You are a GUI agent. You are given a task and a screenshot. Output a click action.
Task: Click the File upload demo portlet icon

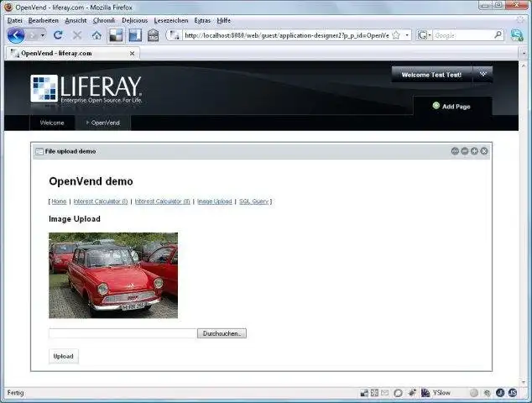coord(39,151)
